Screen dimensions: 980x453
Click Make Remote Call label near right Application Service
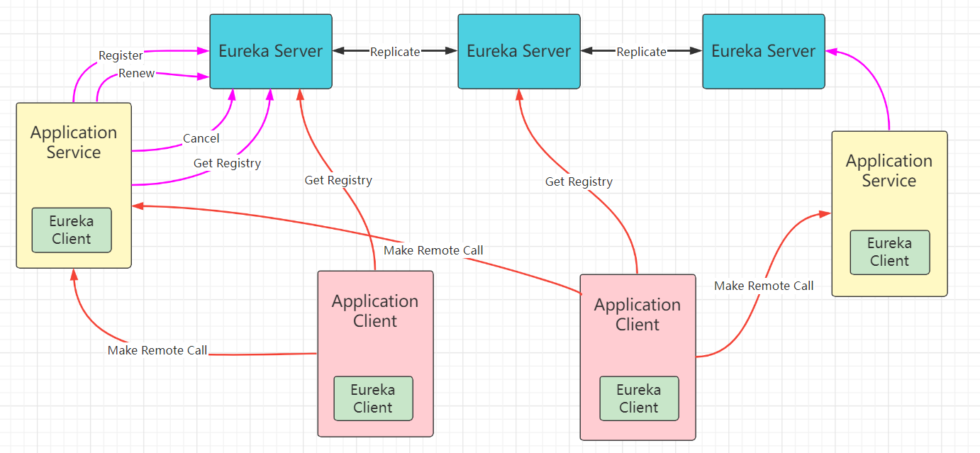[x=764, y=286]
